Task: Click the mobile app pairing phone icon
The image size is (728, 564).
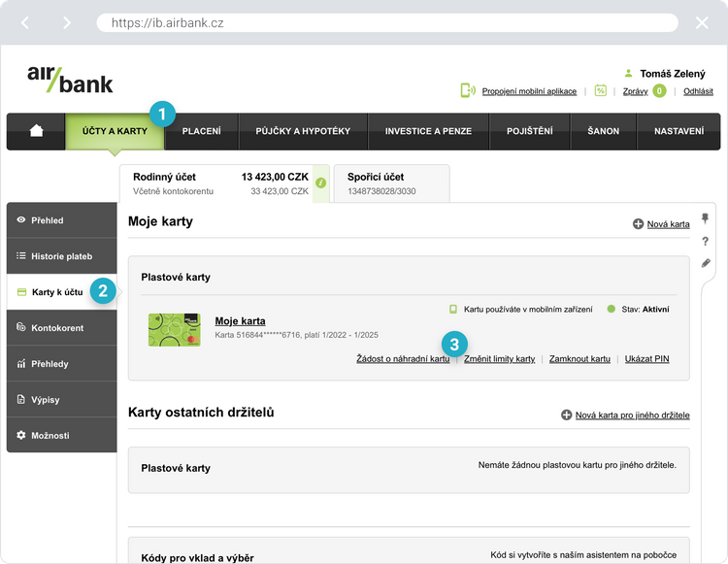Action: 468,90
